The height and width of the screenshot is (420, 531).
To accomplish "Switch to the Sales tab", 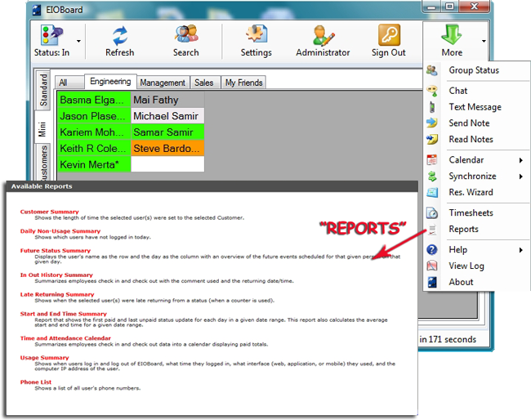I will [204, 83].
